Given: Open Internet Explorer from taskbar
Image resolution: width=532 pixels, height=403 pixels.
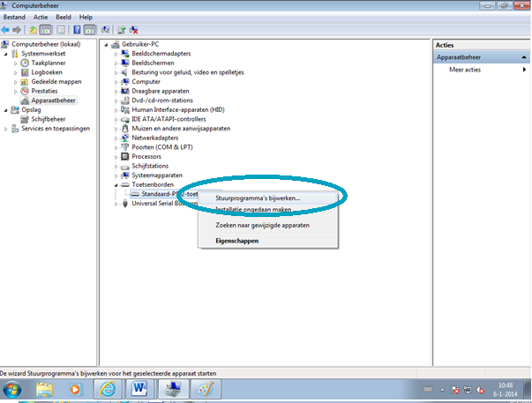Looking at the screenshot, I should click(x=108, y=389).
